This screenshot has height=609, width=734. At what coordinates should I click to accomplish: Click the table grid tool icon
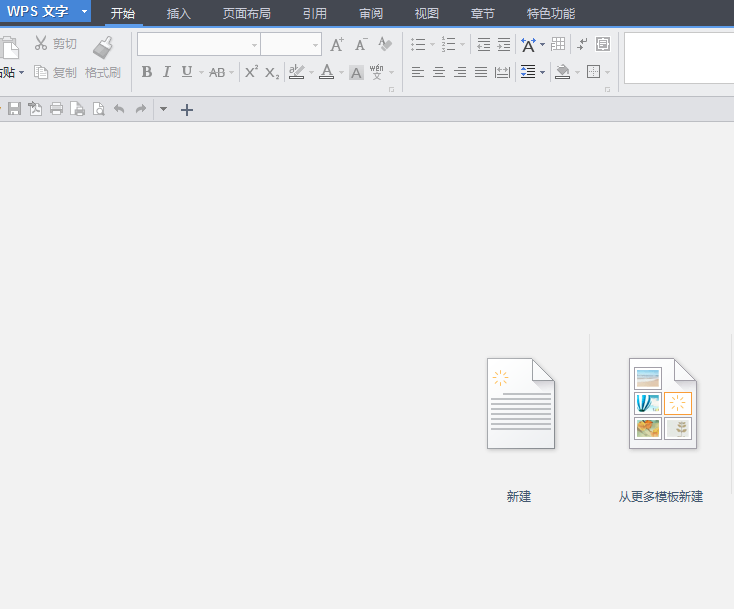(x=558, y=44)
